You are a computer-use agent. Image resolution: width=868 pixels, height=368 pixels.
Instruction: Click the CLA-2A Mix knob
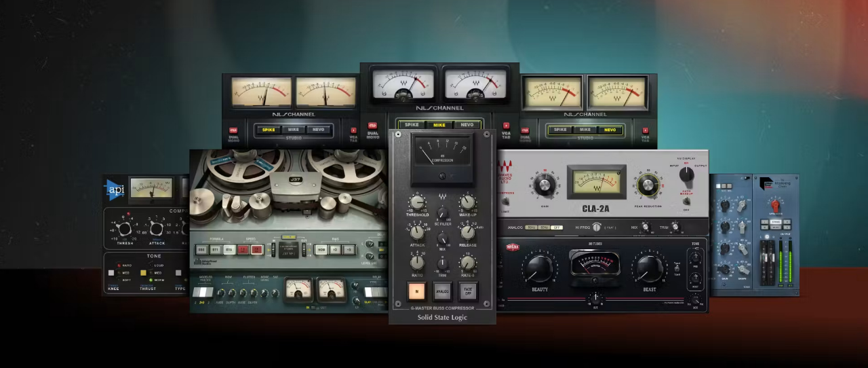645,227
